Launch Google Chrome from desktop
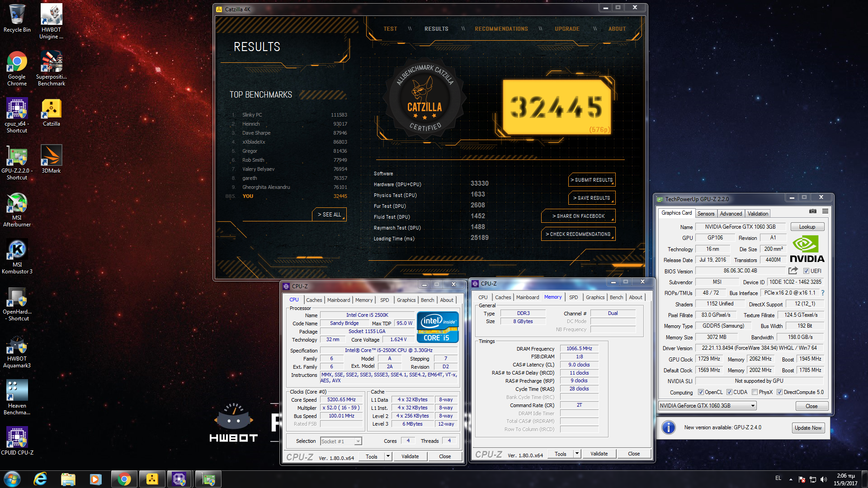868x488 pixels. pos(17,68)
